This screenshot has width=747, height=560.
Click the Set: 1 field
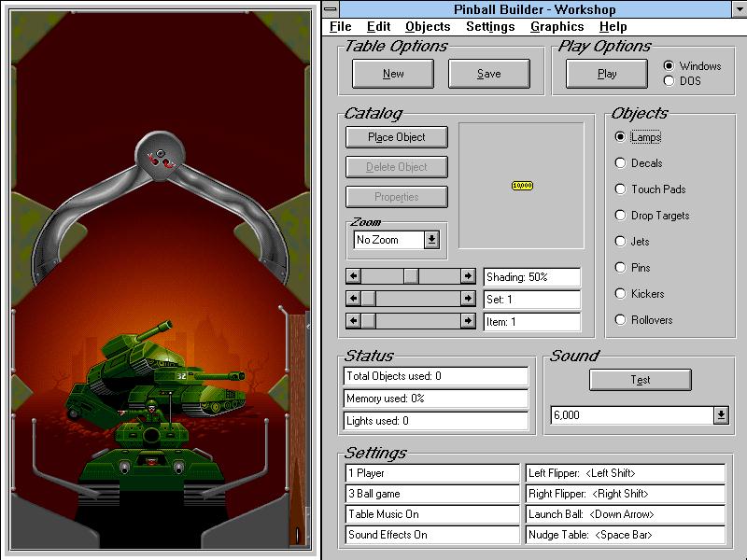532,300
